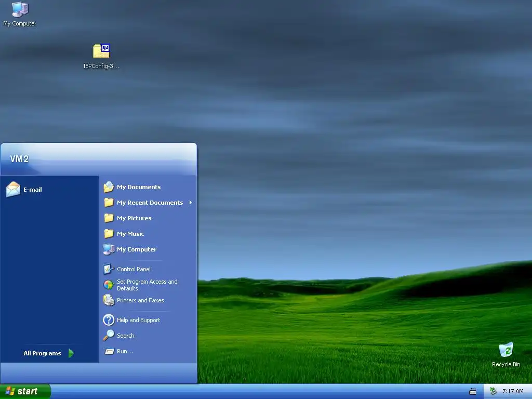Click the 7:17 AM clock
This screenshot has height=399, width=532.
coord(513,391)
